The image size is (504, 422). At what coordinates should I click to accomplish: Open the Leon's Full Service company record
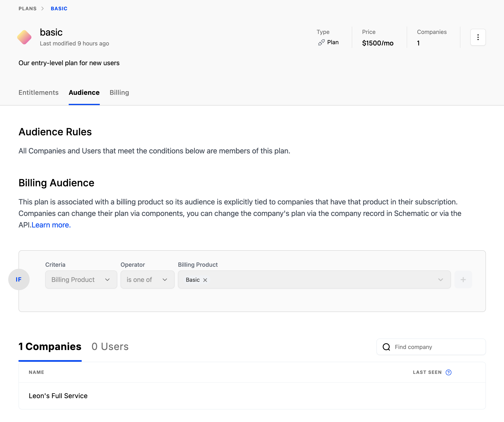58,396
